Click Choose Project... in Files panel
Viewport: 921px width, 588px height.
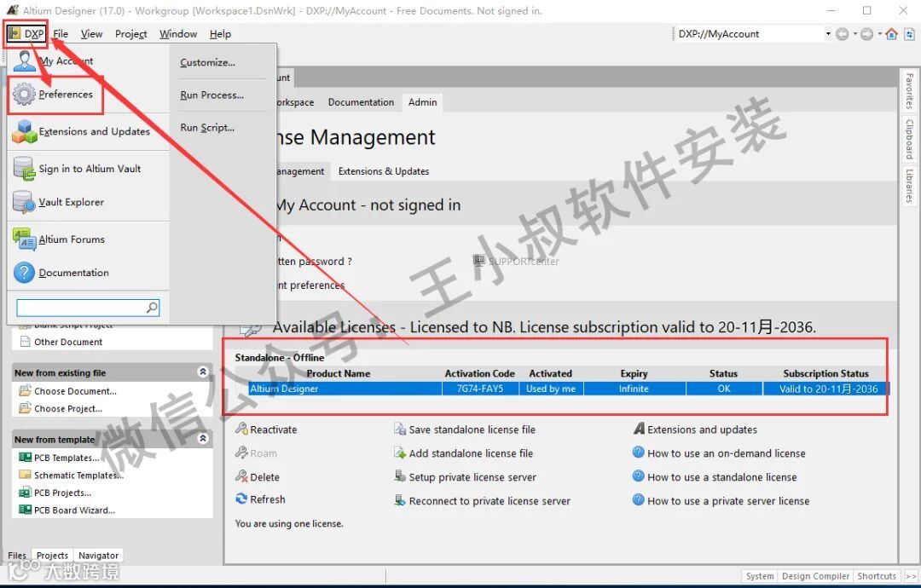(68, 409)
